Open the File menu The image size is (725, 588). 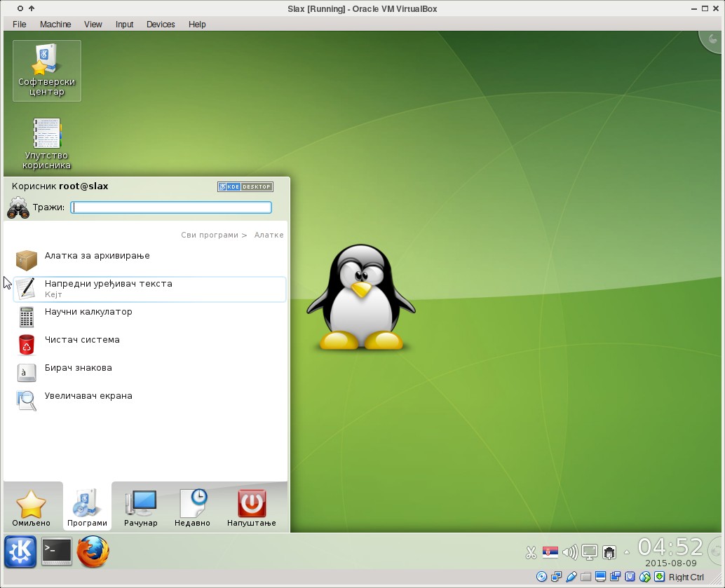20,25
